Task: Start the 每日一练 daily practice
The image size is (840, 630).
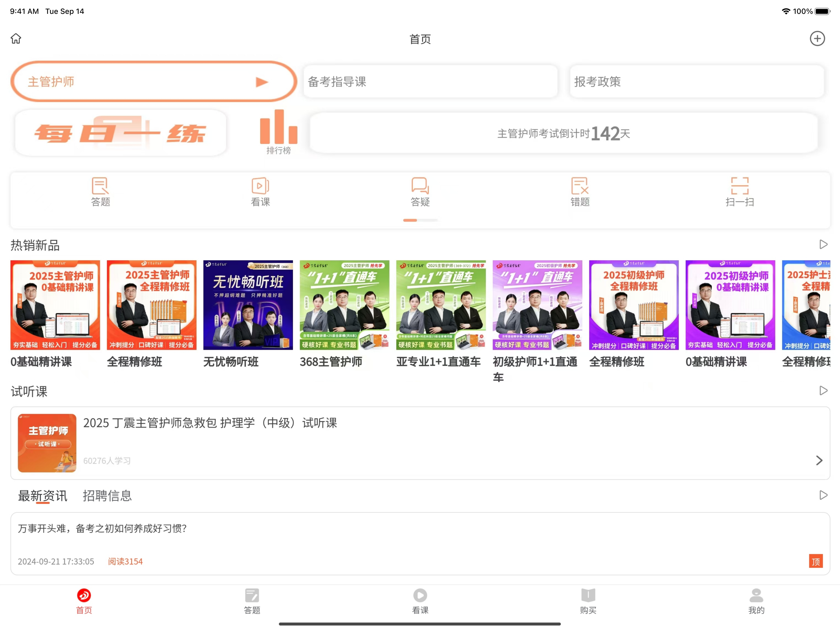Action: tap(121, 133)
